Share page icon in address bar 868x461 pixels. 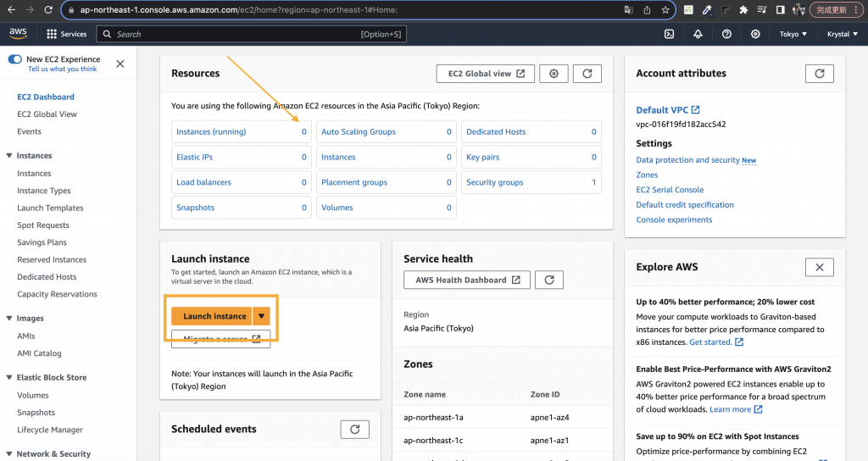coord(647,10)
